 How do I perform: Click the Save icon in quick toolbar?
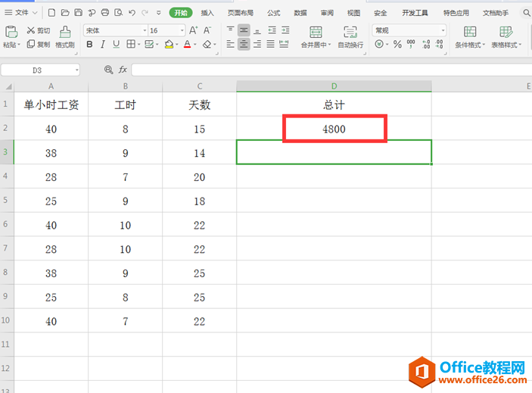click(x=79, y=13)
